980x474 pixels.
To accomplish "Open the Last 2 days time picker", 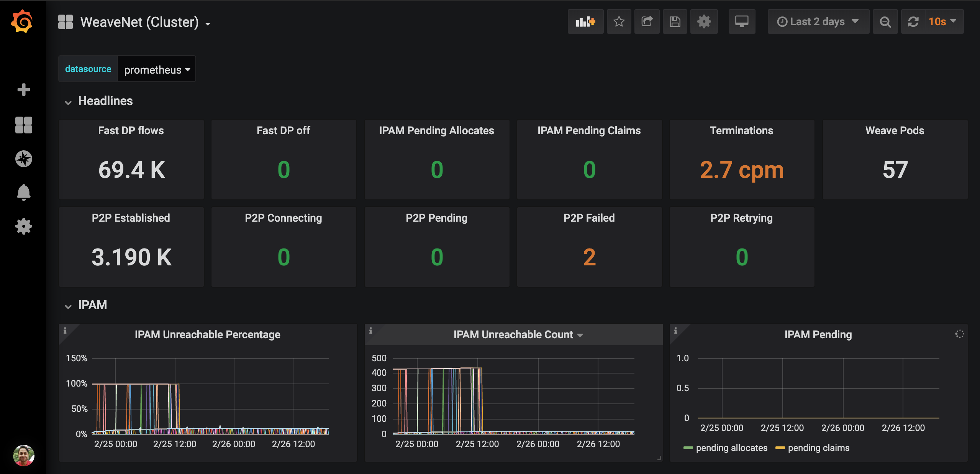I will pyautogui.click(x=818, y=22).
